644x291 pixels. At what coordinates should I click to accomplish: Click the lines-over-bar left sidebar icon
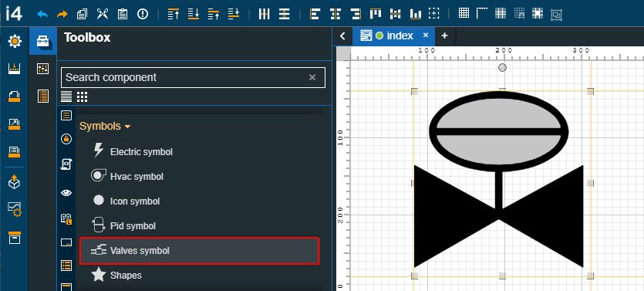tap(15, 152)
